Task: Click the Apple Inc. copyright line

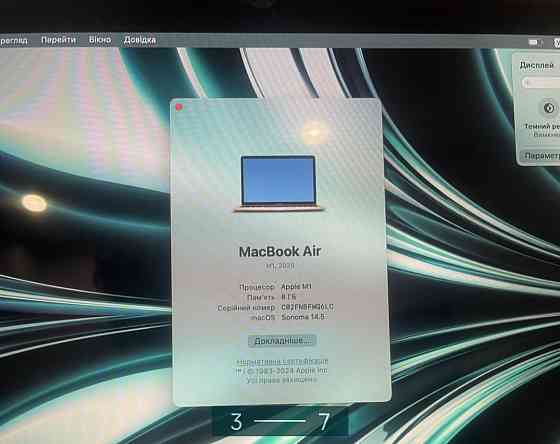Action: pyautogui.click(x=282, y=371)
